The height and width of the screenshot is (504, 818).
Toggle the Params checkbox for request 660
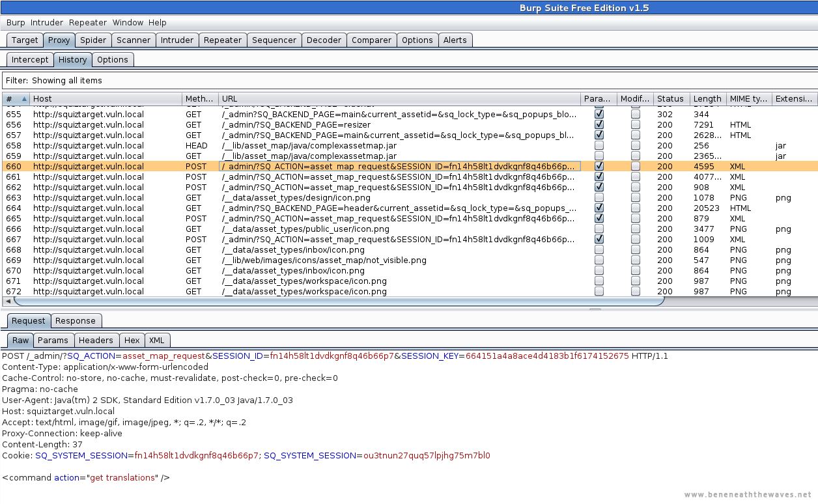click(x=599, y=166)
